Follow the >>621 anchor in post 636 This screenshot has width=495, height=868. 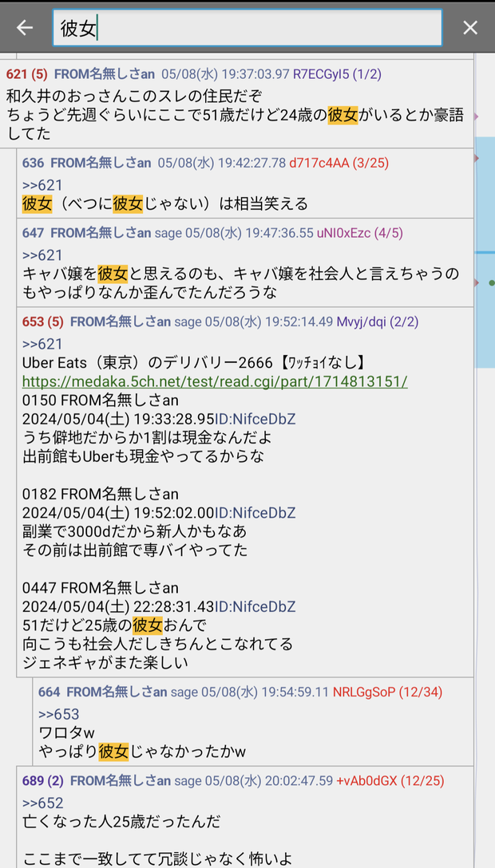[42, 185]
